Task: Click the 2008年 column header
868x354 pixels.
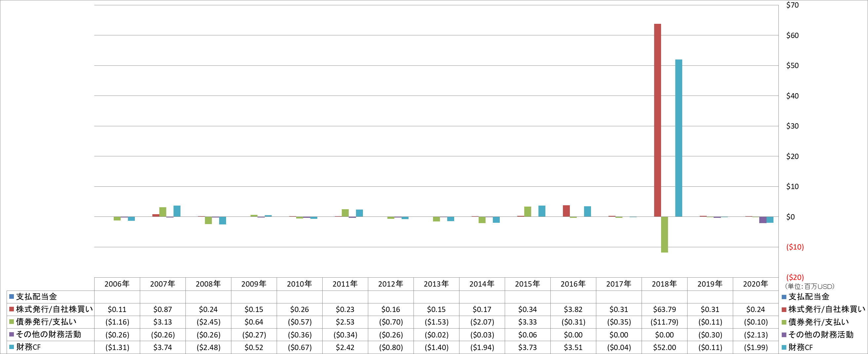Action: [x=208, y=284]
